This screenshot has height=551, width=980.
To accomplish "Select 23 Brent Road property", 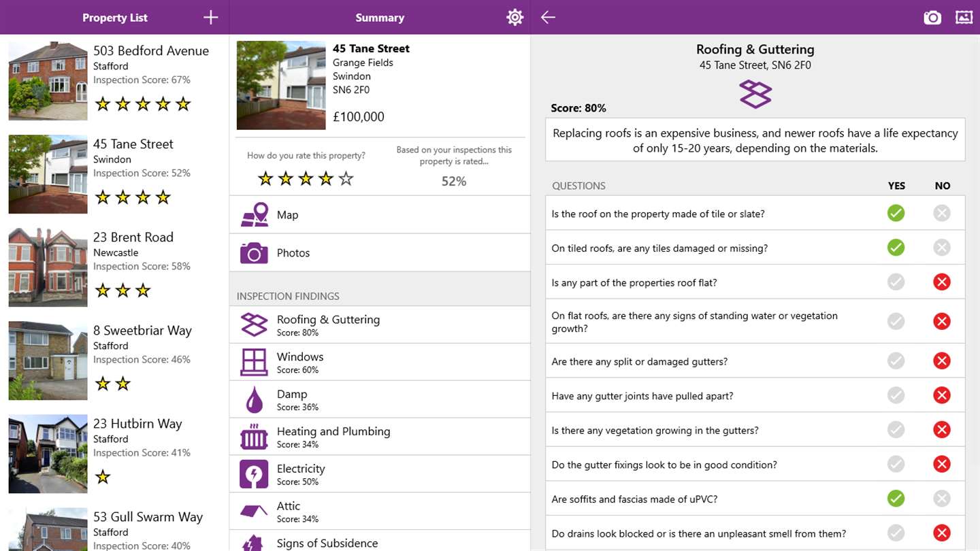I will pos(114,267).
